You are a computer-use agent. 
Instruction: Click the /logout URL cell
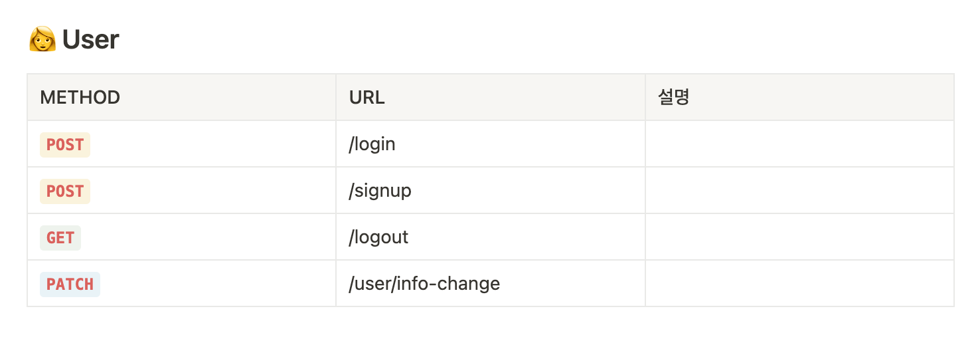pos(491,237)
